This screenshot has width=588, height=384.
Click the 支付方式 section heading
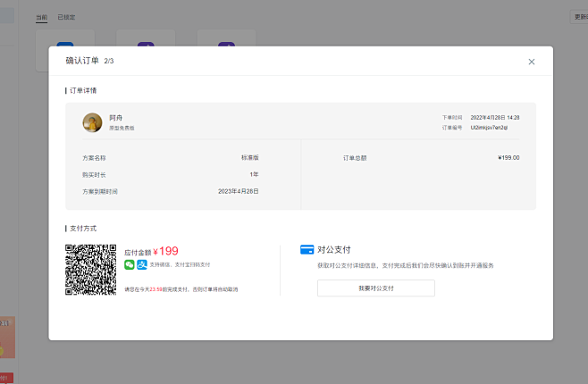[83, 229]
